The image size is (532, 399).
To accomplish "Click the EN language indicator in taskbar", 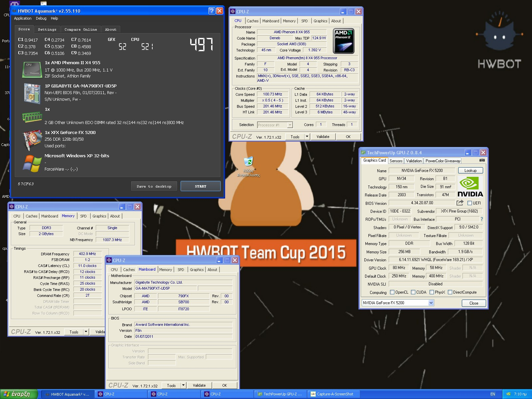I will click(x=493, y=394).
